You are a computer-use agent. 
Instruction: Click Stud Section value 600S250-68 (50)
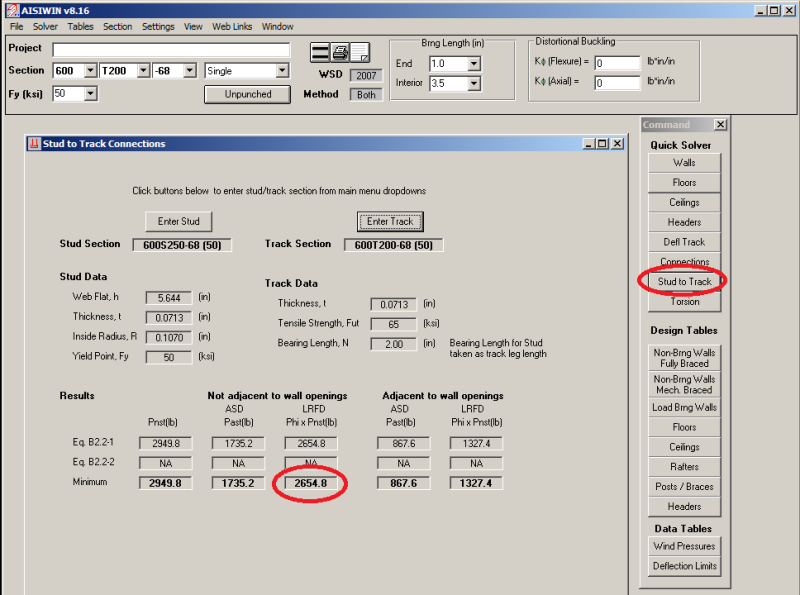click(182, 245)
